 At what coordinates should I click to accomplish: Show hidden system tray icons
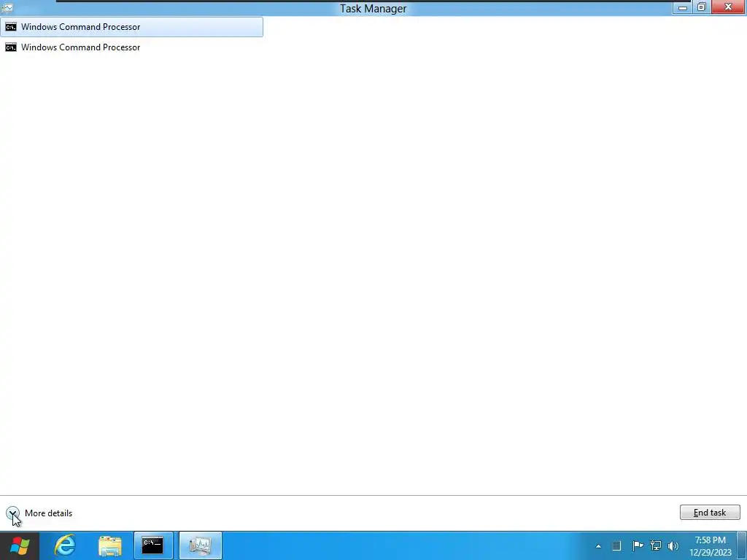[598, 546]
